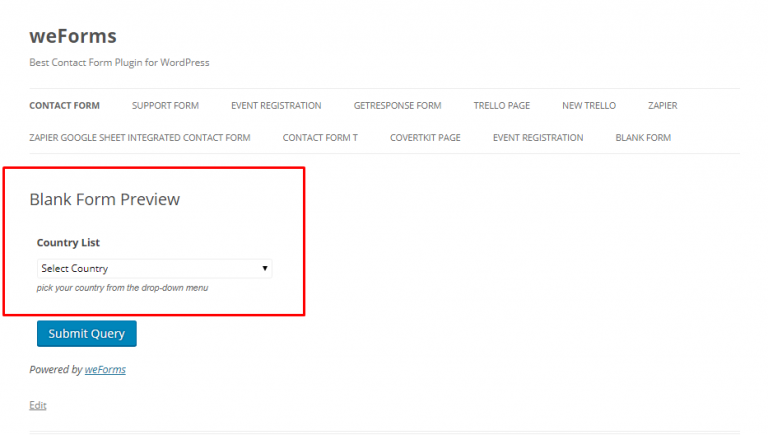Viewport: 768px width, 435px height.
Task: Select the Blank Form menu item
Action: pos(643,138)
